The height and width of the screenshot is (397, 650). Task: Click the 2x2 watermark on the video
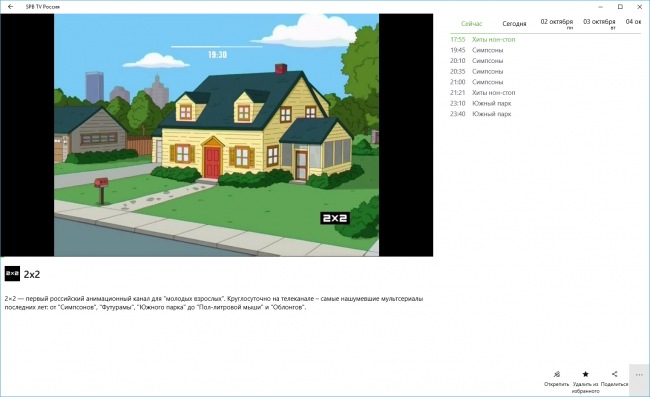[335, 218]
